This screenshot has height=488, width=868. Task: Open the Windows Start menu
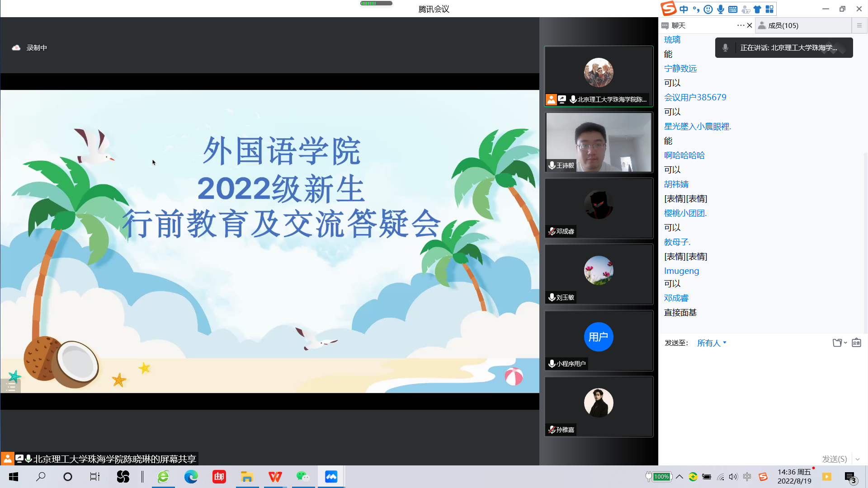pyautogui.click(x=14, y=477)
